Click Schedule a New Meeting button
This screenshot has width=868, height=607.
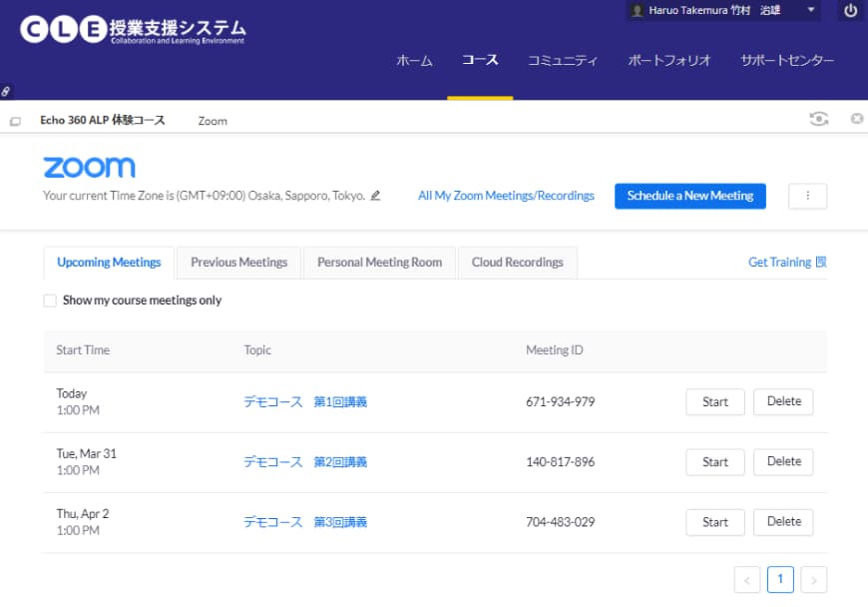pos(690,196)
